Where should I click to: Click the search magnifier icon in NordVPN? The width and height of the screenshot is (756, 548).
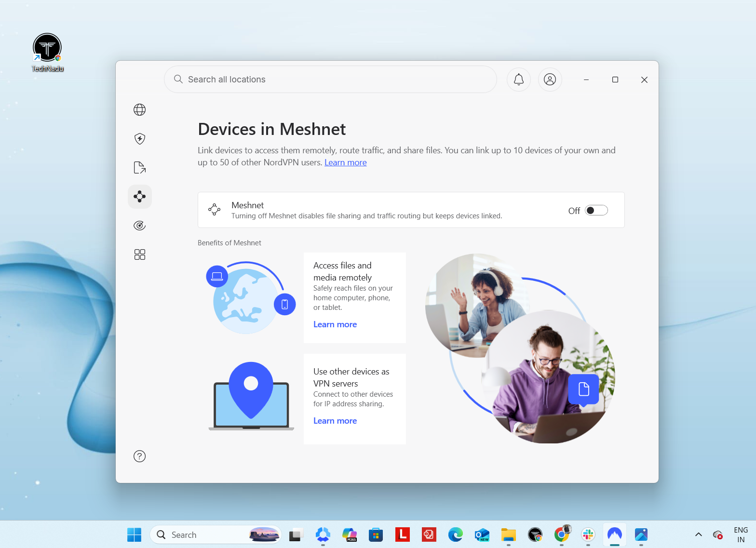tap(178, 79)
